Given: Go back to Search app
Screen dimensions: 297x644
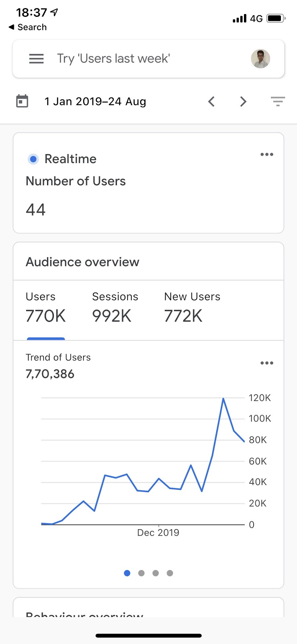Looking at the screenshot, I should pos(28,27).
